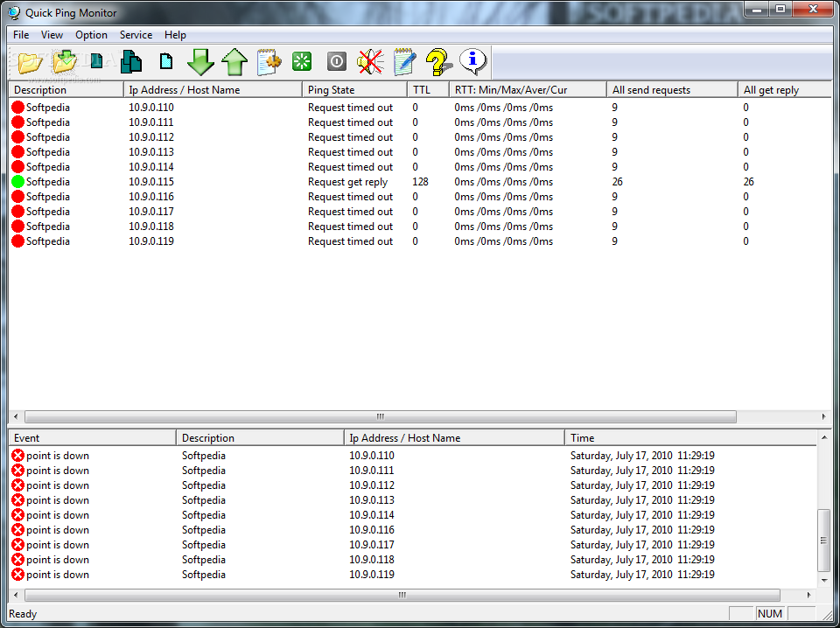The image size is (840, 628).
Task: Click the event log vertical scrollbar thumb
Action: 824,541
